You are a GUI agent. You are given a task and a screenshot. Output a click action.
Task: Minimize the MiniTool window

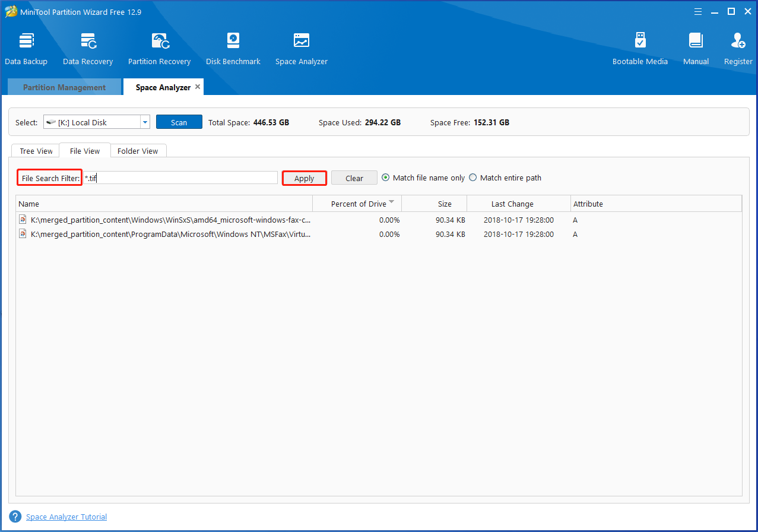pyautogui.click(x=715, y=11)
